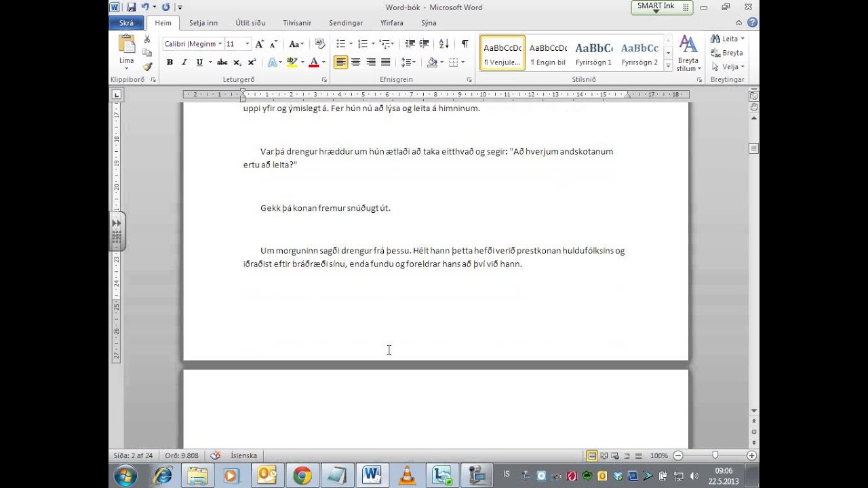Decrease paragraph indent
Image resolution: width=868 pixels, height=488 pixels.
410,43
